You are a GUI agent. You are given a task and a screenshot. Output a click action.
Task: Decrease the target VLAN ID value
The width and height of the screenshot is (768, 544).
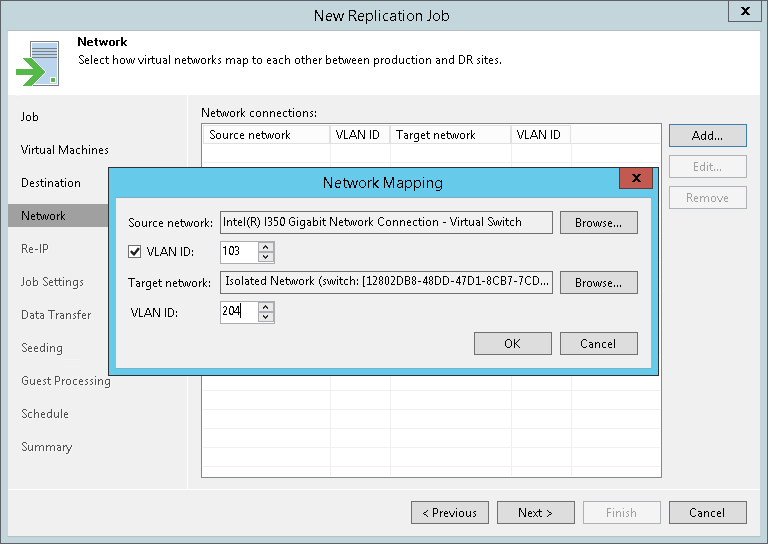[265, 317]
